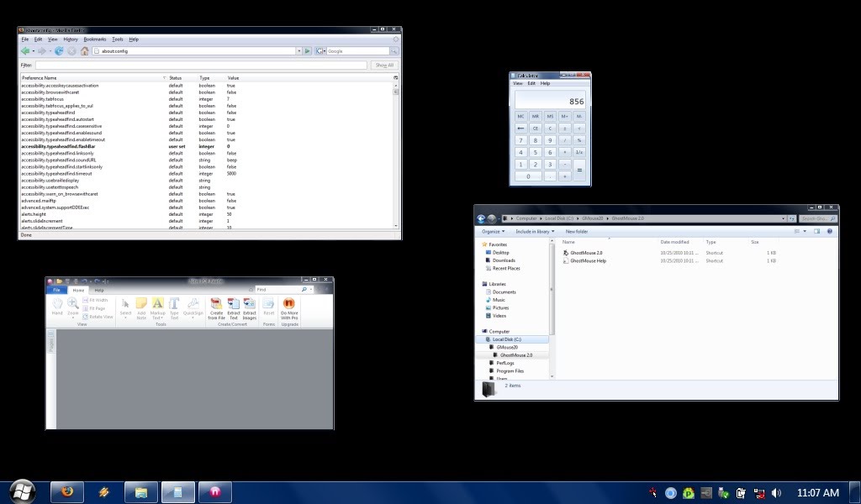This screenshot has width=861, height=504.
Task: Click the Filter input field in about:config
Action: click(200, 65)
